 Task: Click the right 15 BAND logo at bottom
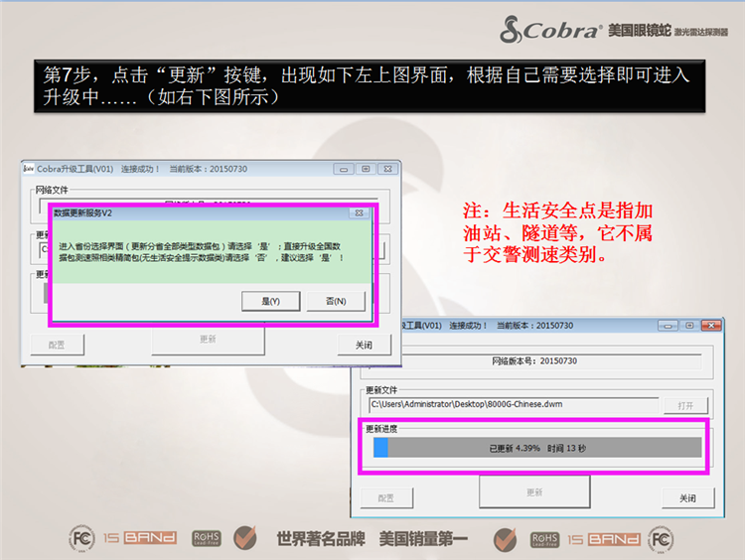click(x=604, y=539)
